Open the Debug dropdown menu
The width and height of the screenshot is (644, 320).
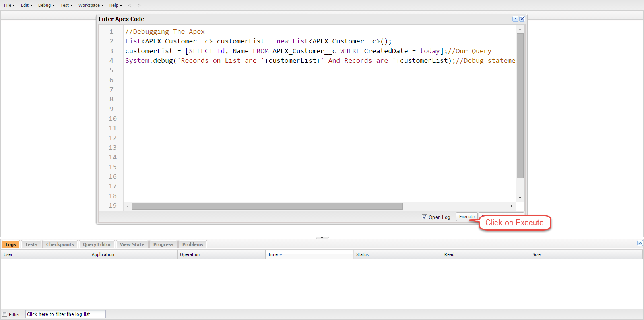click(46, 5)
